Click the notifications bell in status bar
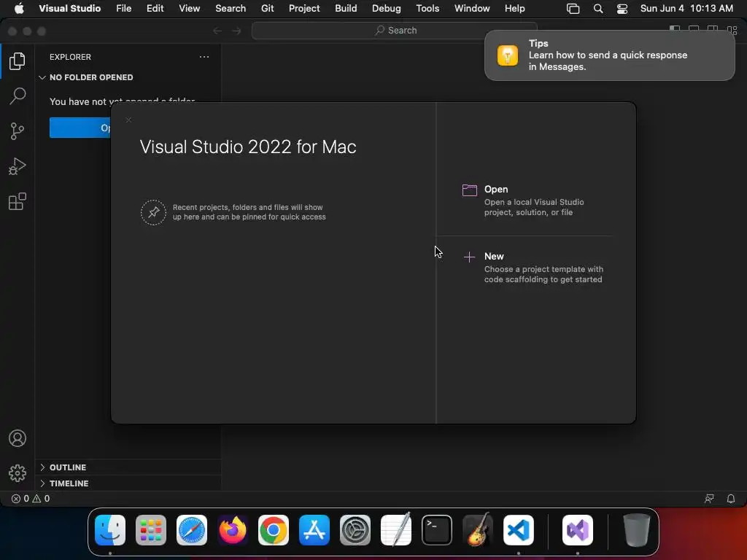The height and width of the screenshot is (560, 747). pos(730,499)
